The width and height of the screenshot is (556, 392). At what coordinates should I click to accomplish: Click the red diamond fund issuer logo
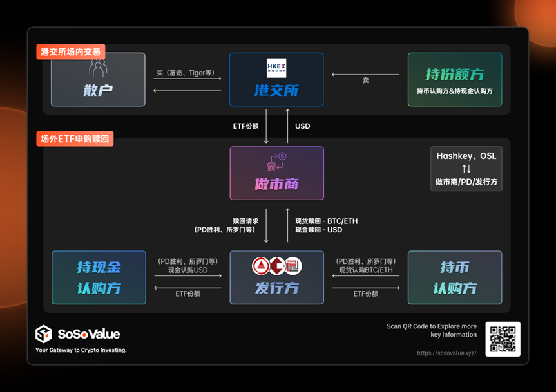click(276, 265)
